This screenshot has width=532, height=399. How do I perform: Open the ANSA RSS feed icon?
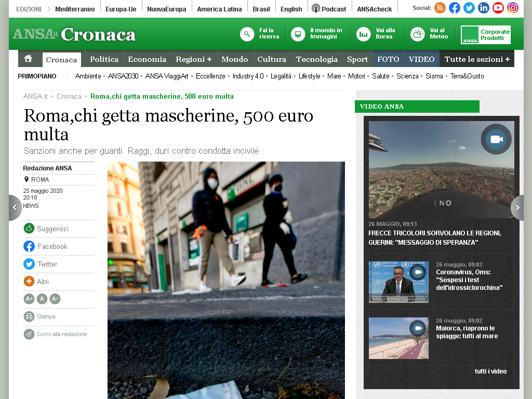point(440,8)
